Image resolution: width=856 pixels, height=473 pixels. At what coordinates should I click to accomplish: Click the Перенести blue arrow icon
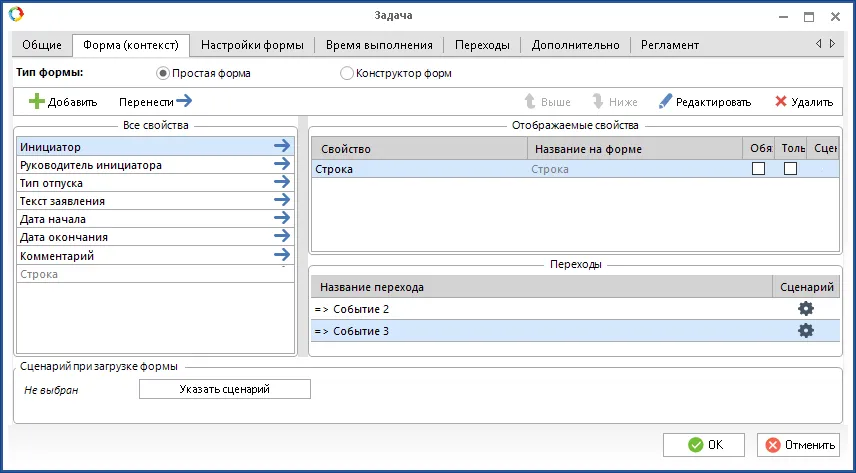coord(183,101)
